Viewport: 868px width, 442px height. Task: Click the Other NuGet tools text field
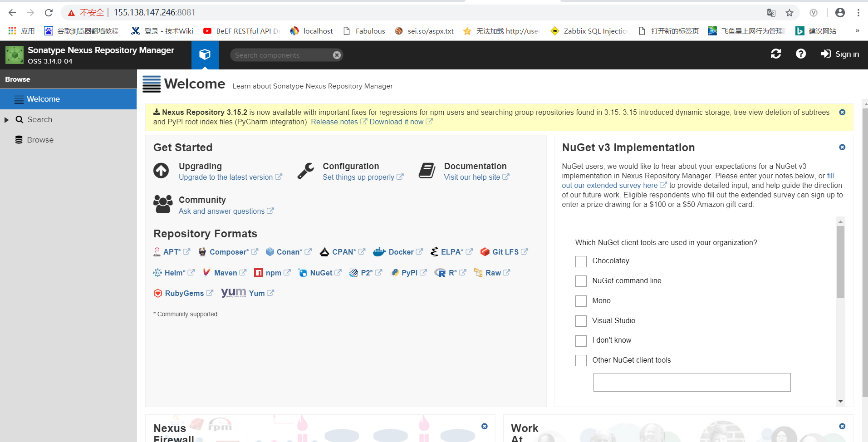[692, 382]
